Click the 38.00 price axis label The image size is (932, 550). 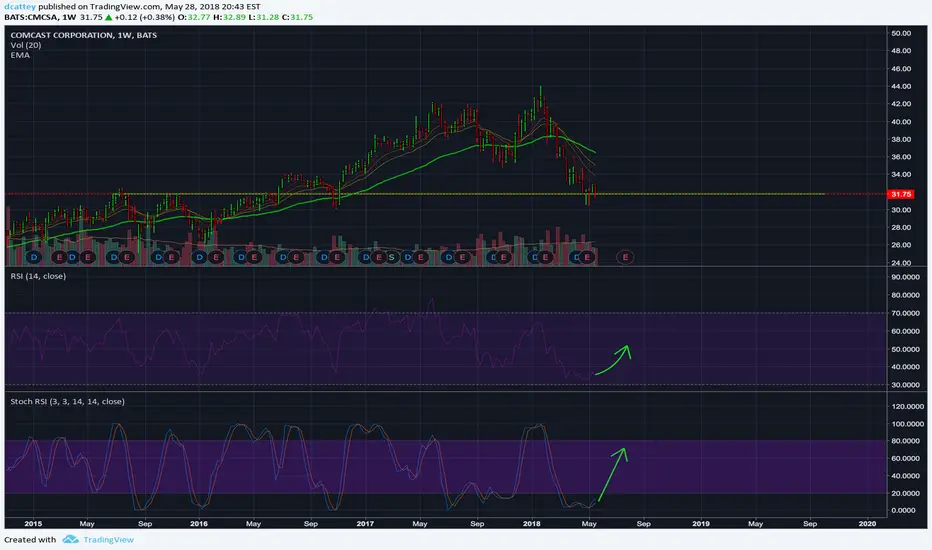[900, 139]
